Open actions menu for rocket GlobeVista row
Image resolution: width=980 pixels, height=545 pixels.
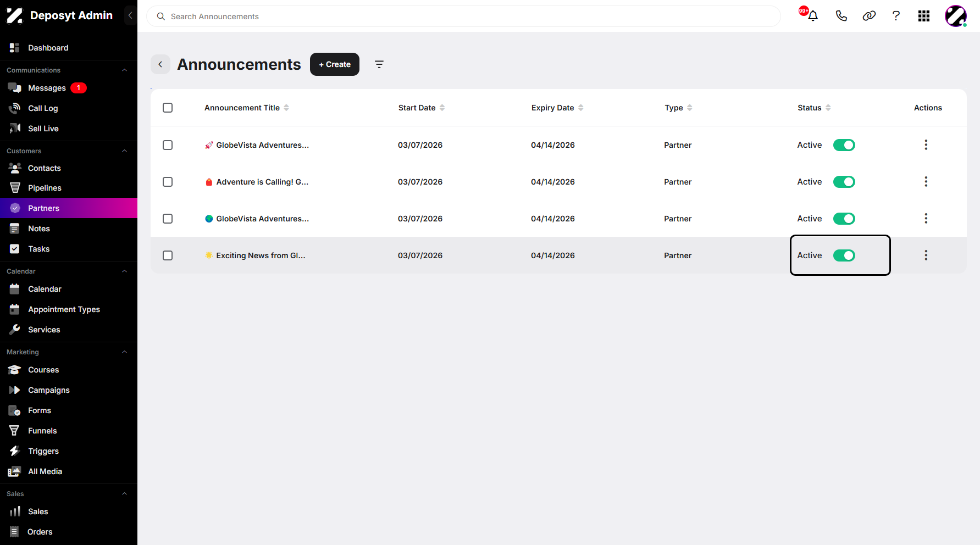pos(926,145)
